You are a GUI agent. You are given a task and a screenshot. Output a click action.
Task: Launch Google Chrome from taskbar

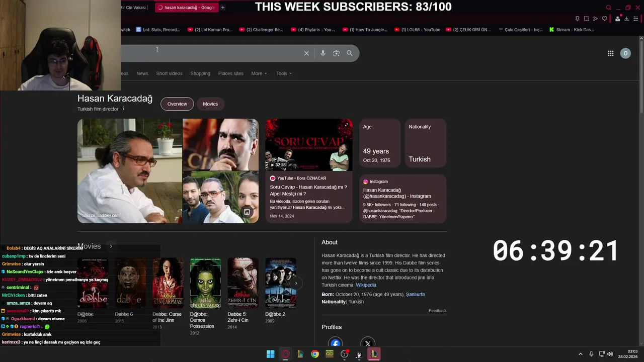314,354
